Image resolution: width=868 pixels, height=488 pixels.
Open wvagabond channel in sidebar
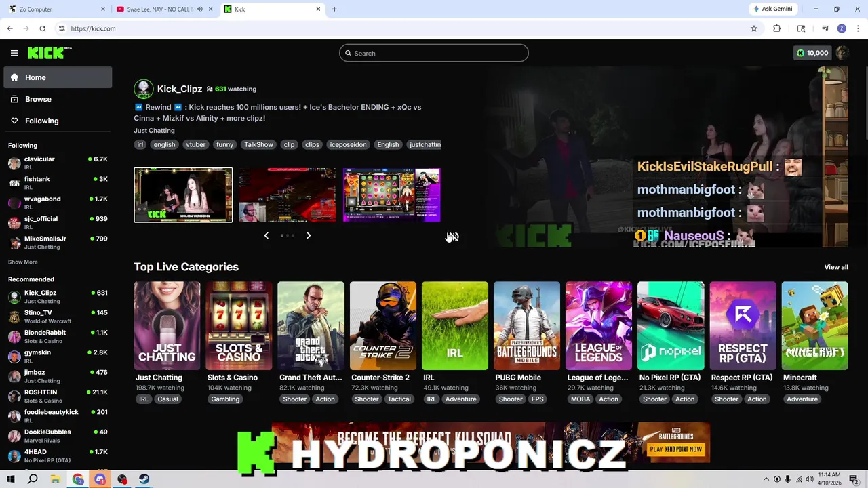[x=58, y=203]
